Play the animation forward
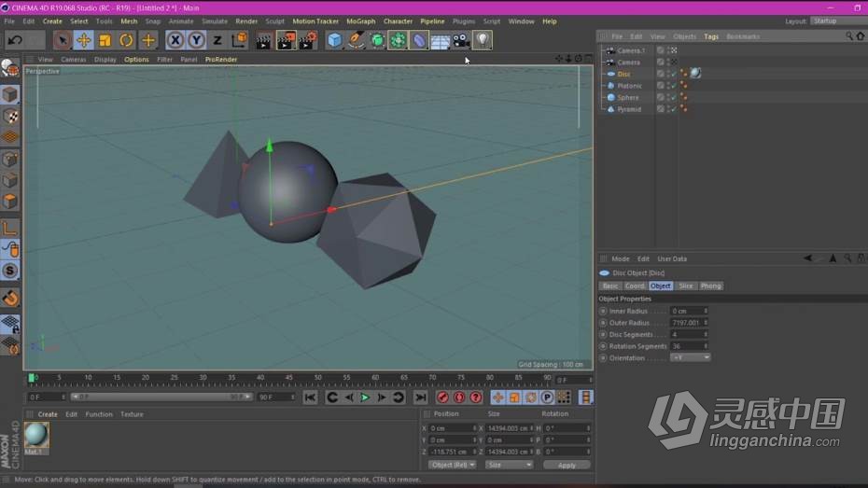 [365, 397]
